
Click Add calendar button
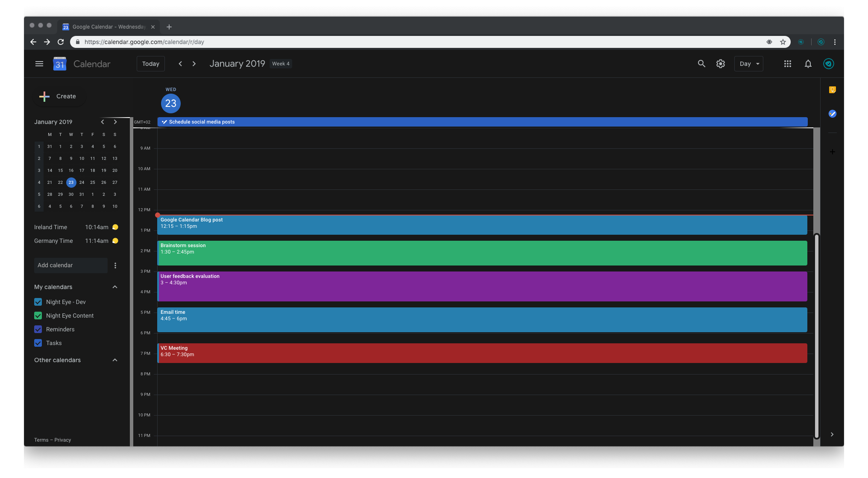pos(70,265)
